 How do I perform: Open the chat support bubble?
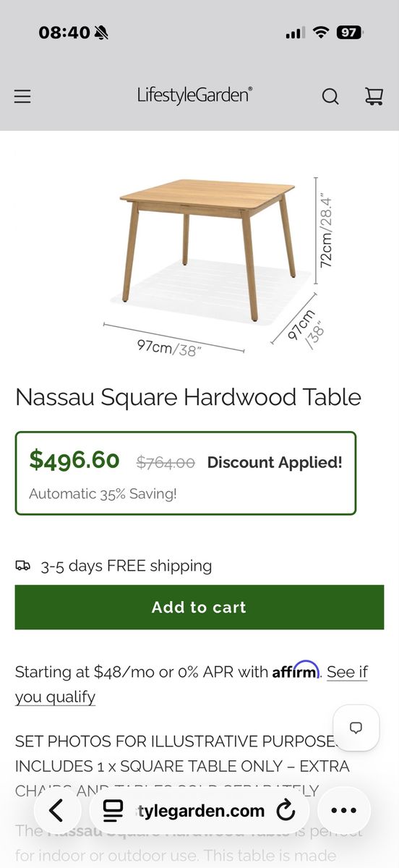(x=356, y=728)
